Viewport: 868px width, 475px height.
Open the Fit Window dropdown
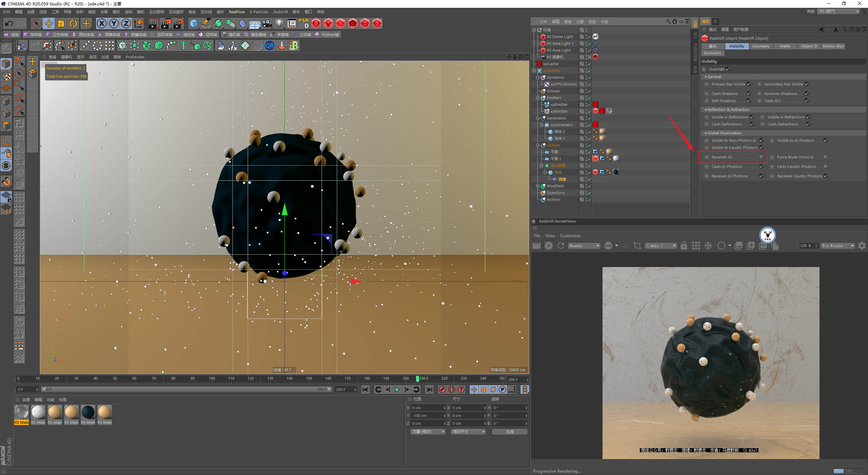click(x=837, y=246)
